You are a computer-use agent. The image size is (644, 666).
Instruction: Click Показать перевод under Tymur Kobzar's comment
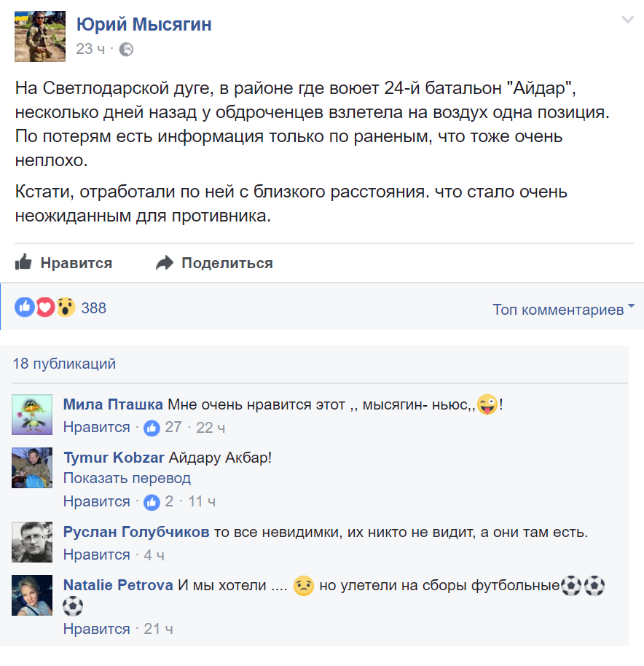pos(127,478)
